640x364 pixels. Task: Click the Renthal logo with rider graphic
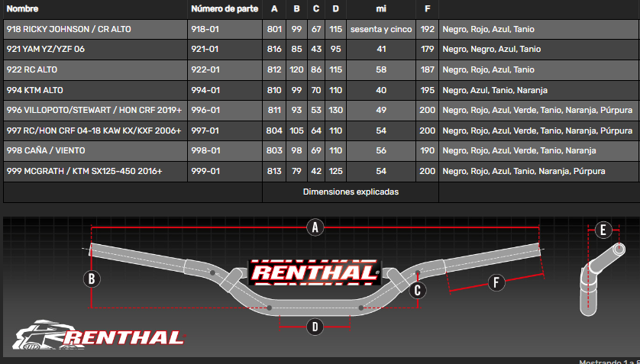(99, 336)
